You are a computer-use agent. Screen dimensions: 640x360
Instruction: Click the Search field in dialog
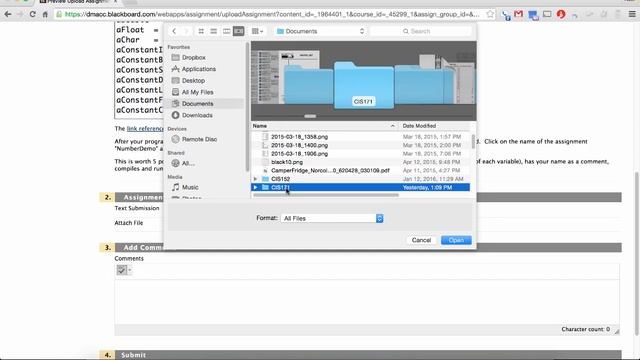420,31
